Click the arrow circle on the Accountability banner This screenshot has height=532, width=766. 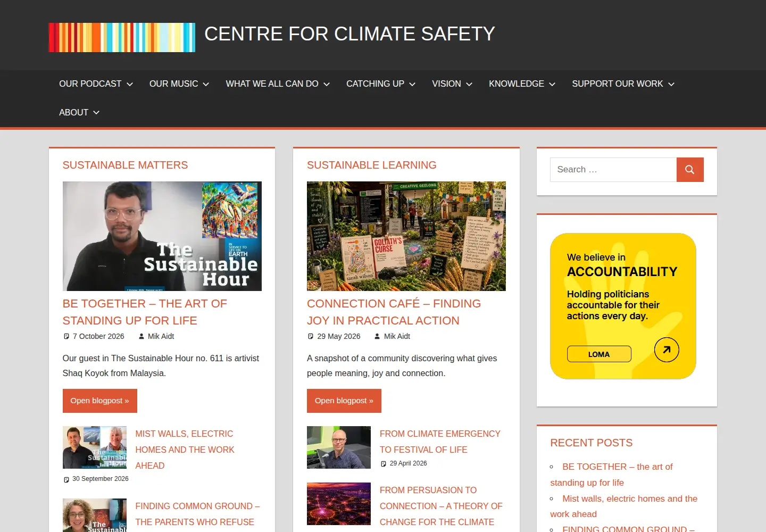(x=667, y=350)
